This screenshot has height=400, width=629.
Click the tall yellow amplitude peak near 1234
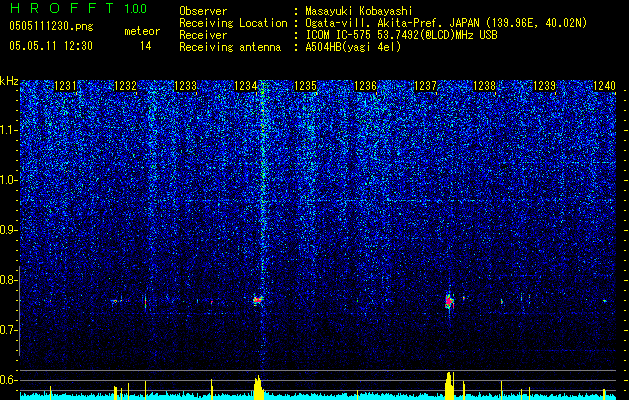tap(258, 387)
